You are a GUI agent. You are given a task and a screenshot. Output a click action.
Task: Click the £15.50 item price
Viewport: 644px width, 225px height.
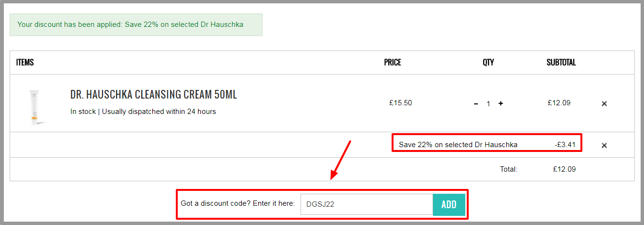point(401,103)
